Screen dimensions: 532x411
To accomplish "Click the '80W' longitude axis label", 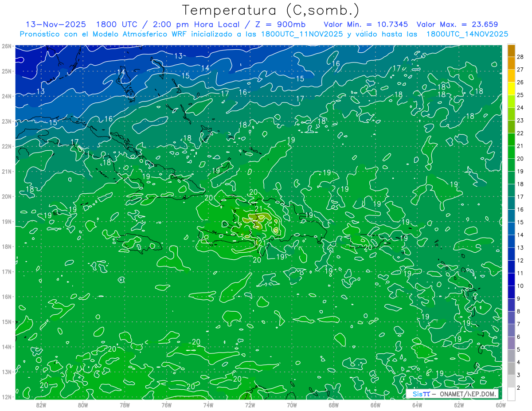I will tap(83, 405).
